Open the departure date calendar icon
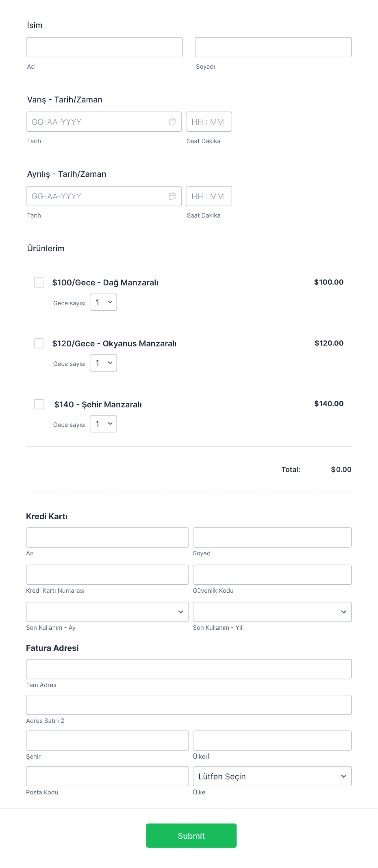 click(172, 196)
